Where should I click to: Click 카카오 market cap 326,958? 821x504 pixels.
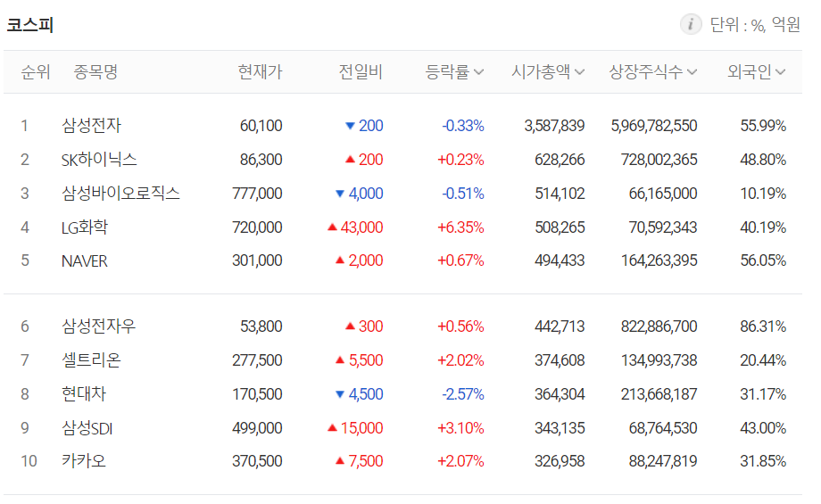(x=560, y=461)
